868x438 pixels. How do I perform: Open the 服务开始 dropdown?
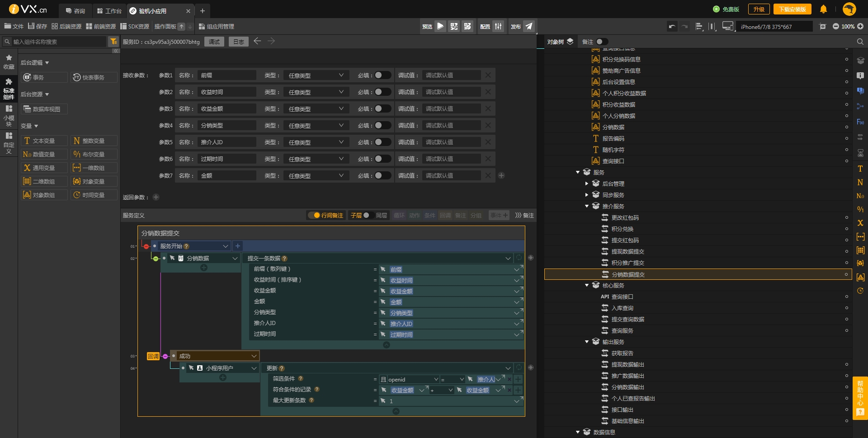click(194, 246)
